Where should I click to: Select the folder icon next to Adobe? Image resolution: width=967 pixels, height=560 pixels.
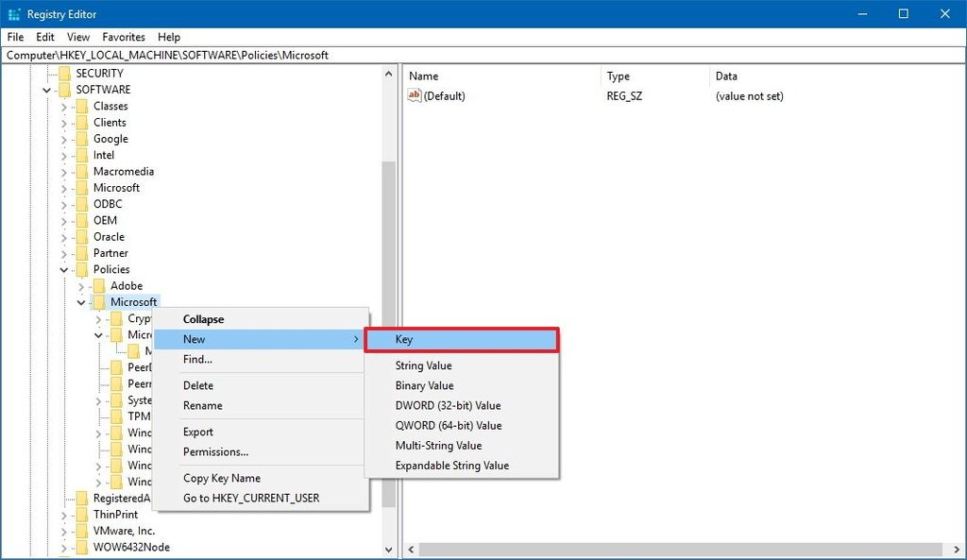point(98,285)
